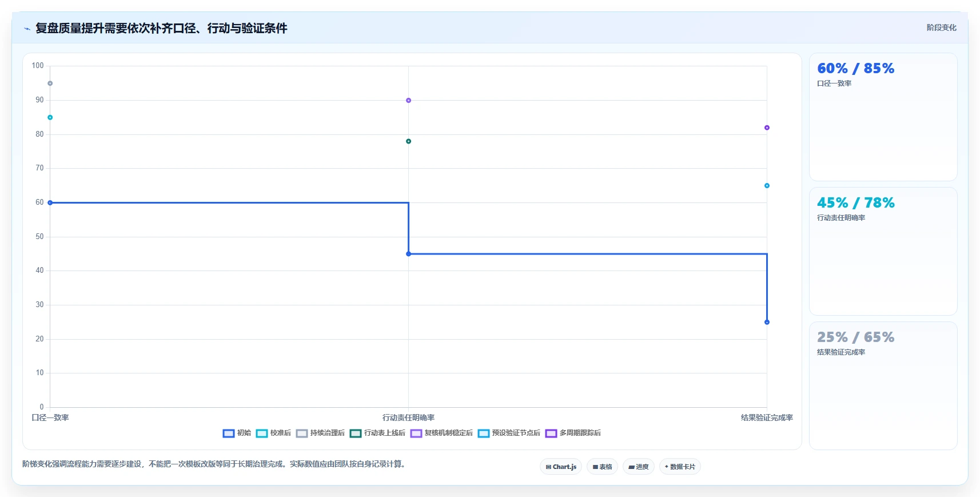This screenshot has width=980, height=497.
Task: Click the 阶段变化 label in header
Action: coord(941,27)
